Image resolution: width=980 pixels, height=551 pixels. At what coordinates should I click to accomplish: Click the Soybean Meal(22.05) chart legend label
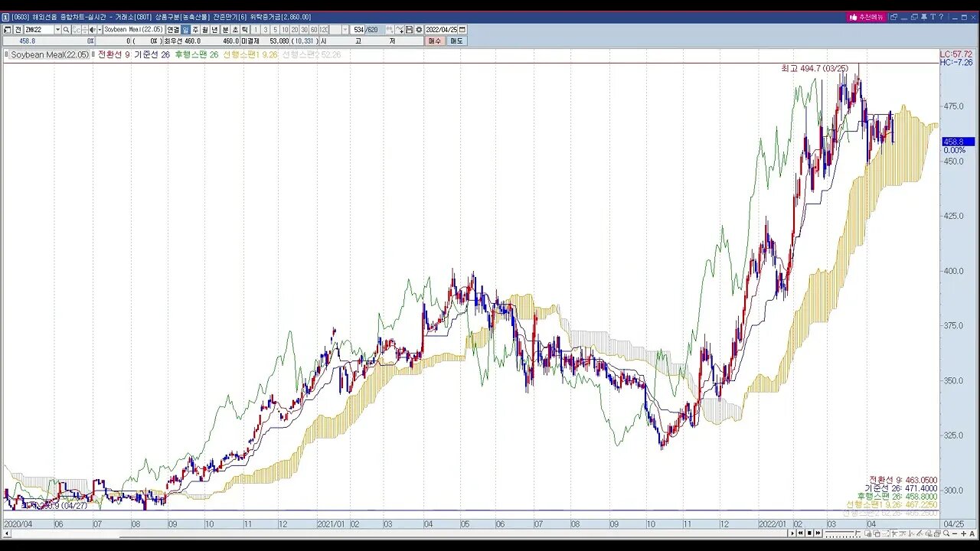coord(50,54)
